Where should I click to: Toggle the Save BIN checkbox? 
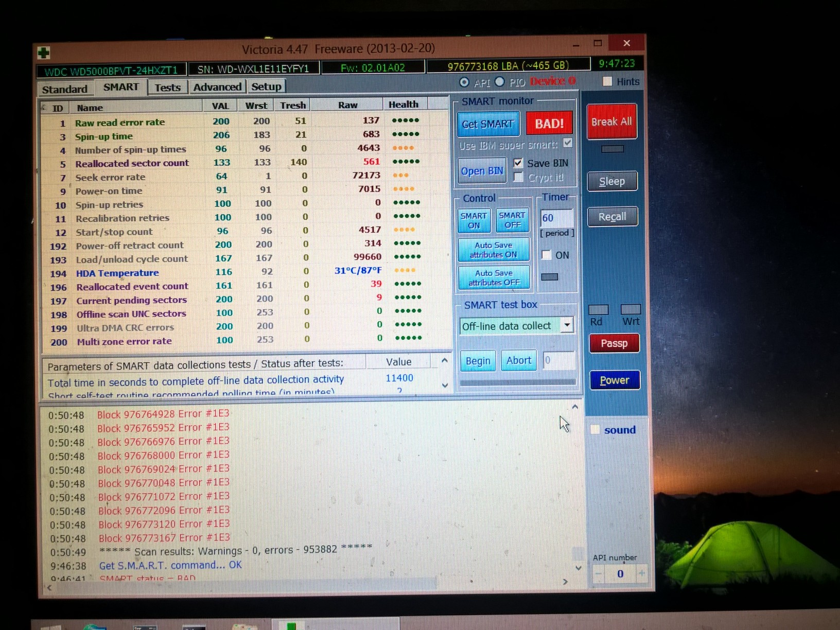tap(518, 163)
